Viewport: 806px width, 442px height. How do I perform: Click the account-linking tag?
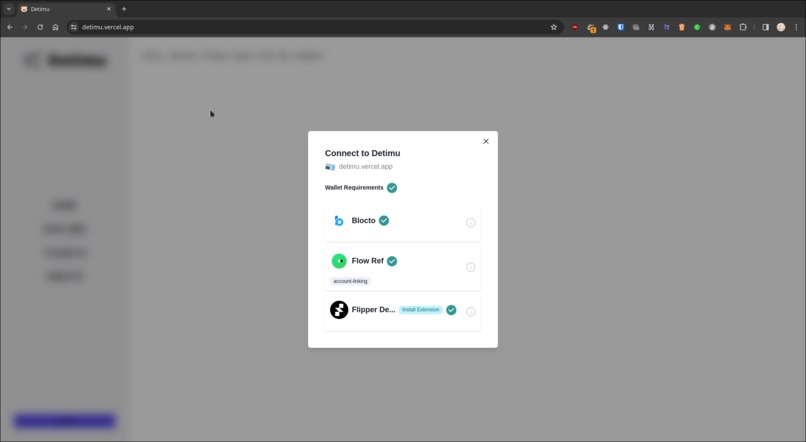(350, 281)
